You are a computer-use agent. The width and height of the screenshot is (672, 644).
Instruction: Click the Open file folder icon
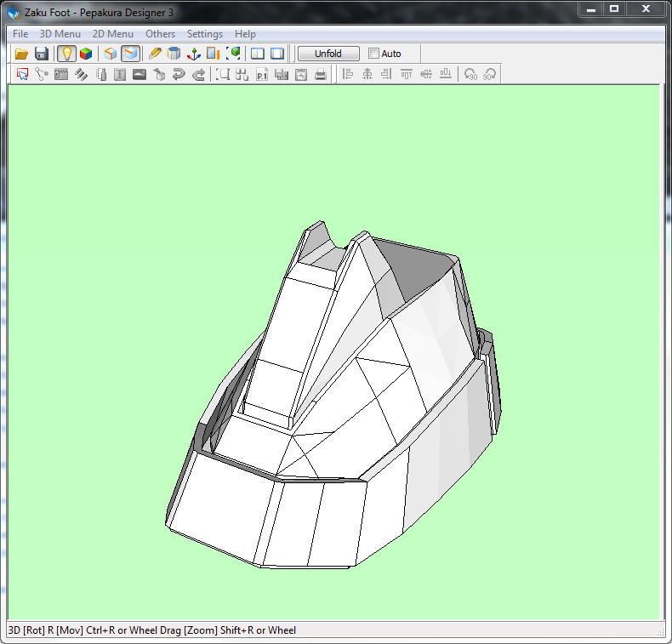click(x=22, y=54)
